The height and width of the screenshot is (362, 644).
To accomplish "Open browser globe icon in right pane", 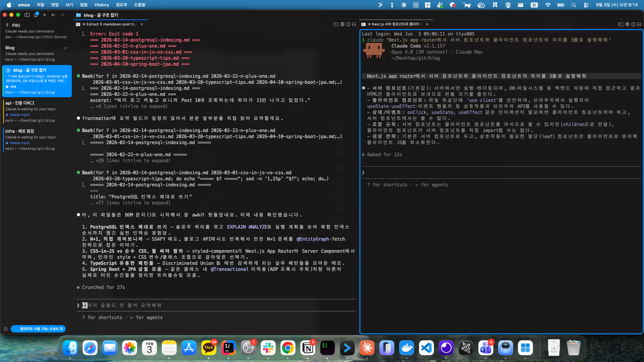I will [627, 24].
